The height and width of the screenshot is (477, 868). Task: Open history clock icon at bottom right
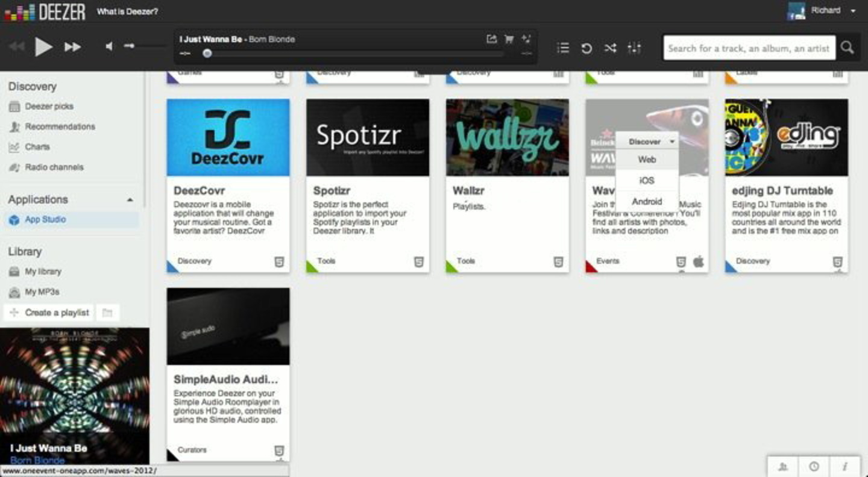pos(814,467)
